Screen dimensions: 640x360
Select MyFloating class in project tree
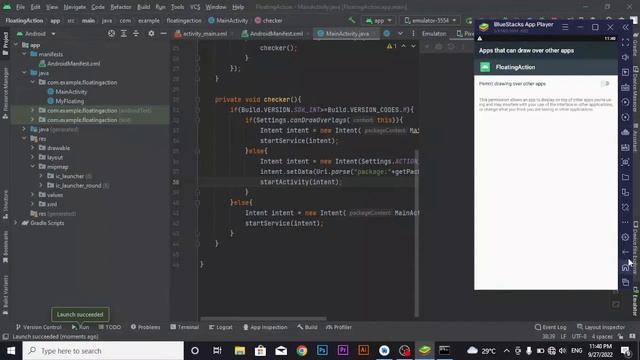tap(66, 101)
